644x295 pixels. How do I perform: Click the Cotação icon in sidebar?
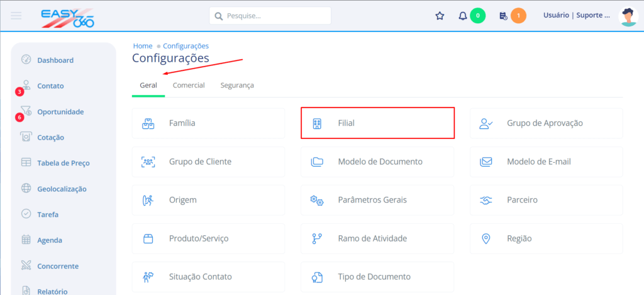26,136
